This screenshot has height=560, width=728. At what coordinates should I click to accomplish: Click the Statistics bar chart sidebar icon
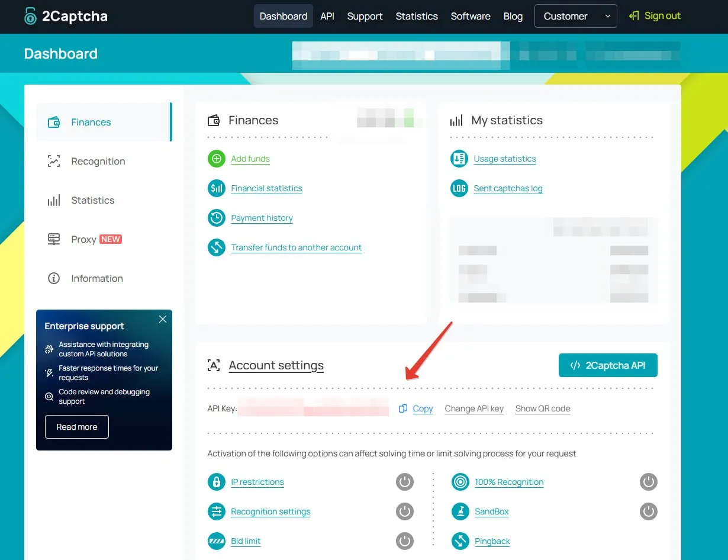54,200
